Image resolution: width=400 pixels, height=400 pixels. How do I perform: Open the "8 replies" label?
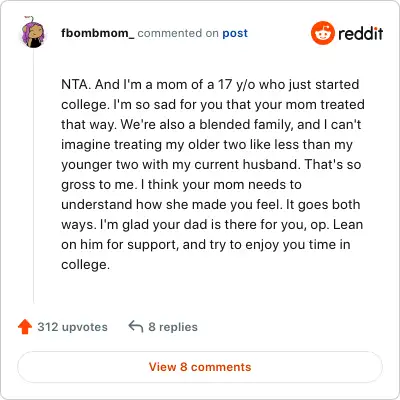[173, 327]
